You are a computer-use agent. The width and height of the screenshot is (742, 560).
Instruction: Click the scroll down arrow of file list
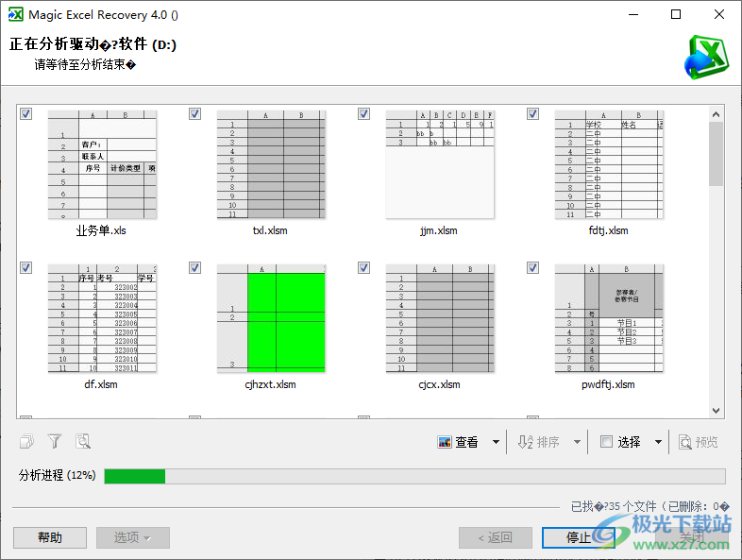[716, 411]
